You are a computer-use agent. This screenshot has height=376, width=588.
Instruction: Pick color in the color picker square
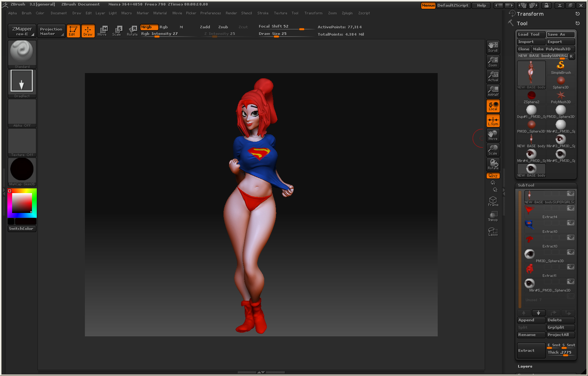coord(22,202)
